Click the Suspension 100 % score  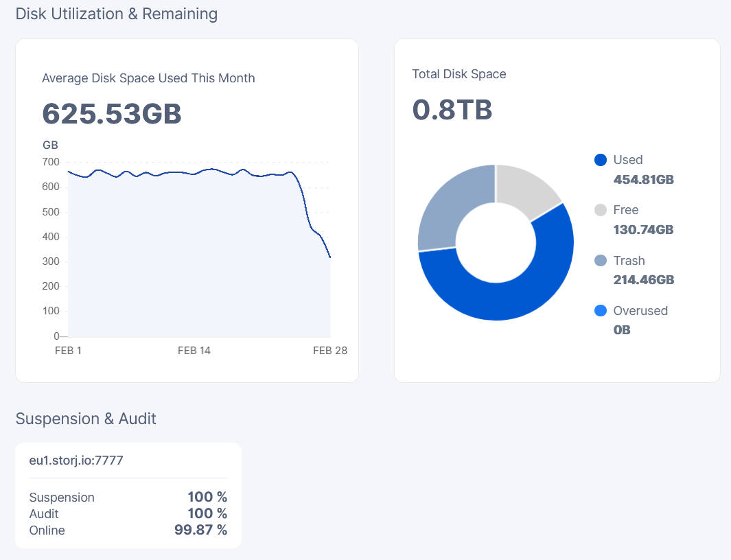pyautogui.click(x=207, y=497)
